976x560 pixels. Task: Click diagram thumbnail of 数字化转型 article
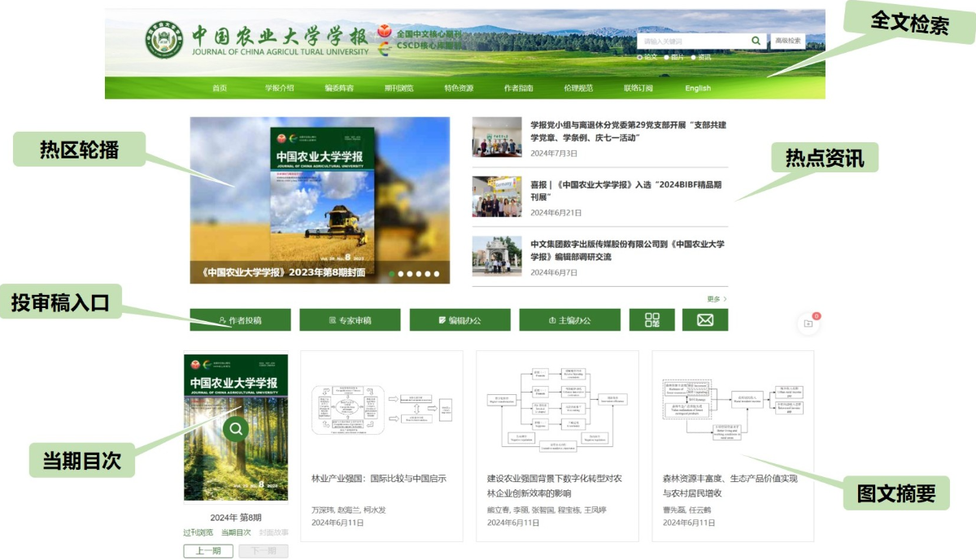coord(557,409)
